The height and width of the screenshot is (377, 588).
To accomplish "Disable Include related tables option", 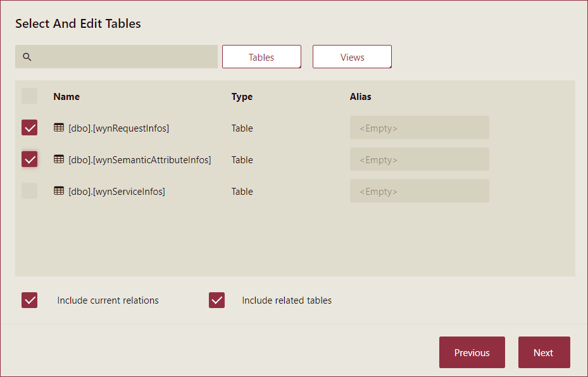I will [x=216, y=300].
